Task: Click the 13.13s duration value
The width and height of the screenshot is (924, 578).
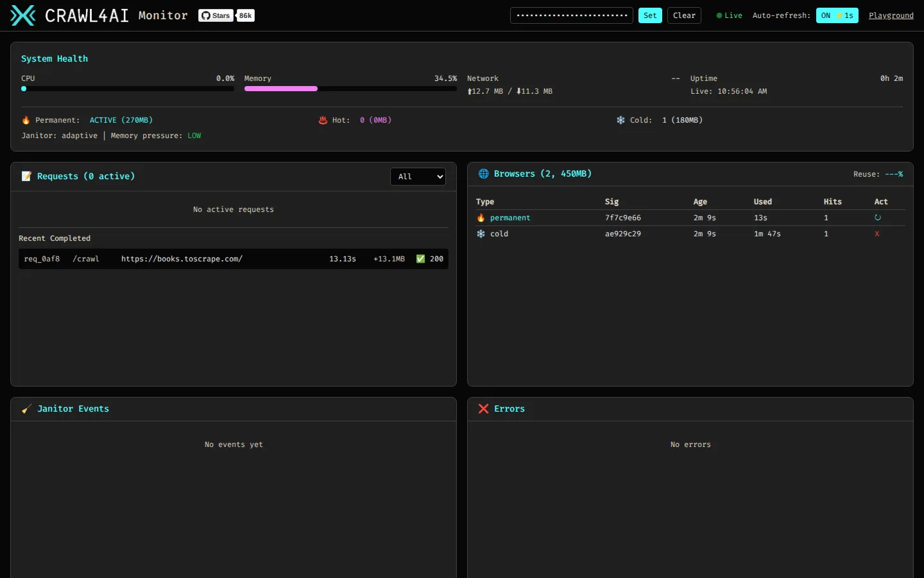Action: (343, 259)
